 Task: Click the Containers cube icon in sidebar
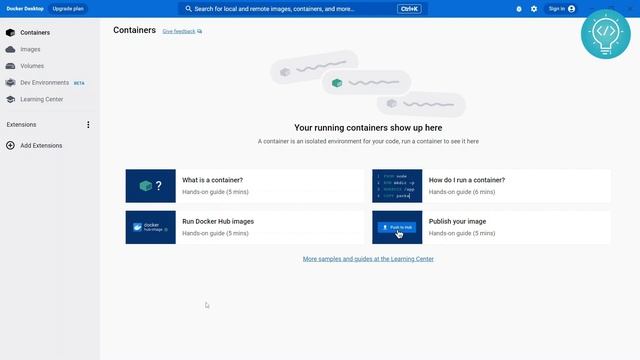(x=11, y=33)
